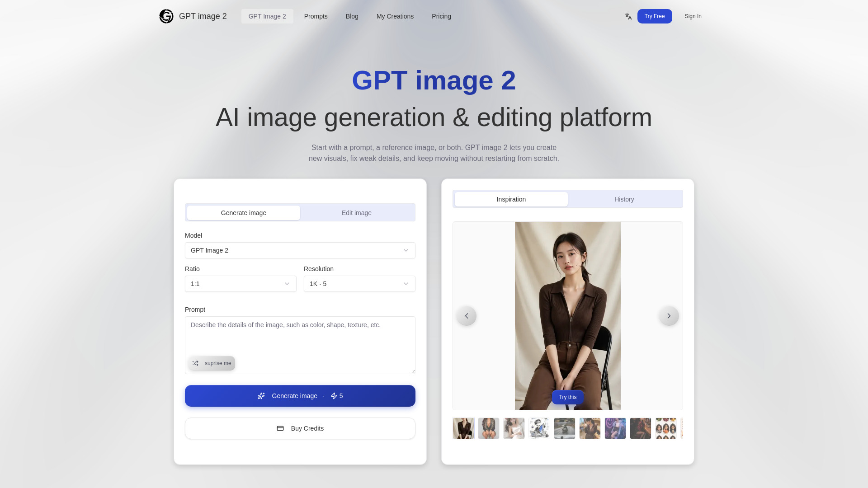The height and width of the screenshot is (488, 868).
Task: Click the Try this button on the featured image
Action: (x=567, y=397)
